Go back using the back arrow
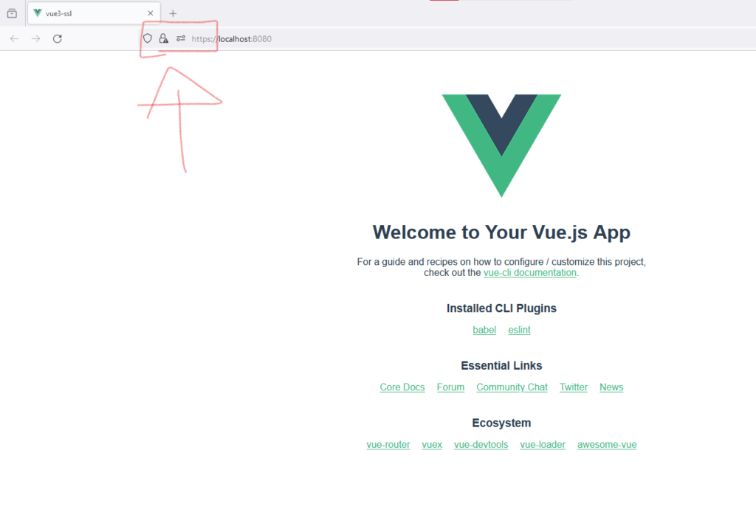The image size is (756, 532). point(15,39)
